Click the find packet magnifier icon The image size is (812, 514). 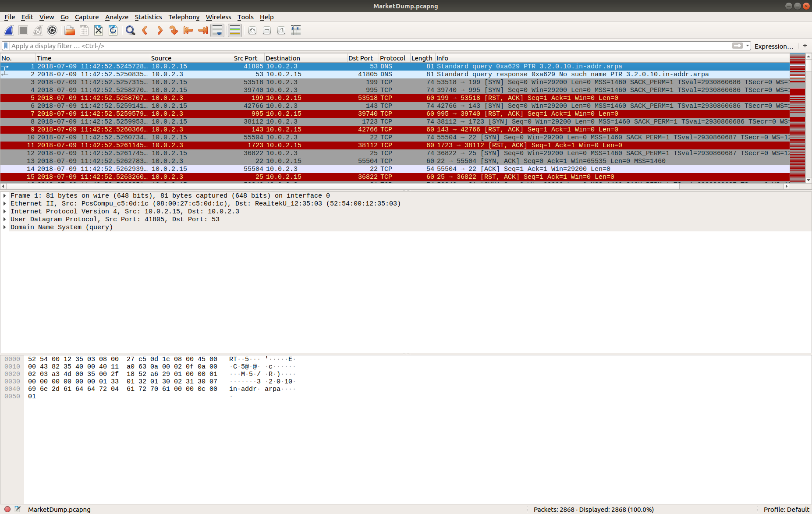click(x=130, y=30)
